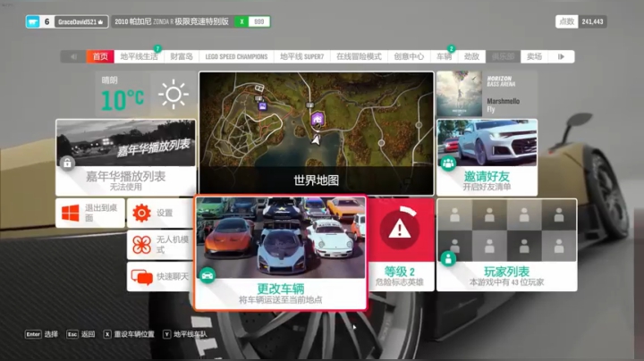Click the lock icon on 嘉年华播放列表
The image size is (644, 361).
[x=67, y=164]
